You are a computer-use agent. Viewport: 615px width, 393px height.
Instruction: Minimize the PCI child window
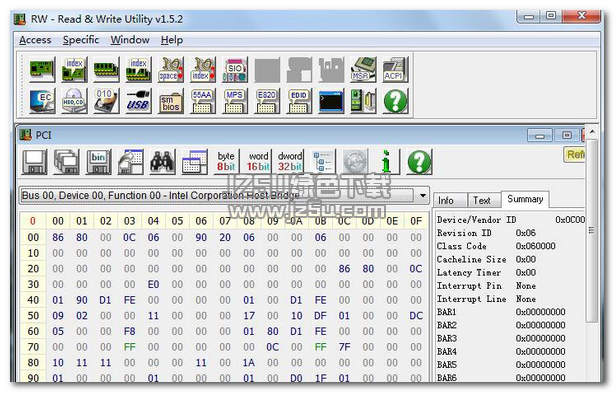point(540,136)
